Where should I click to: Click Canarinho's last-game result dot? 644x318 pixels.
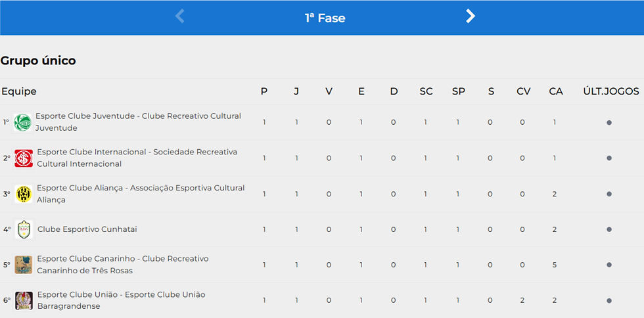(x=609, y=265)
